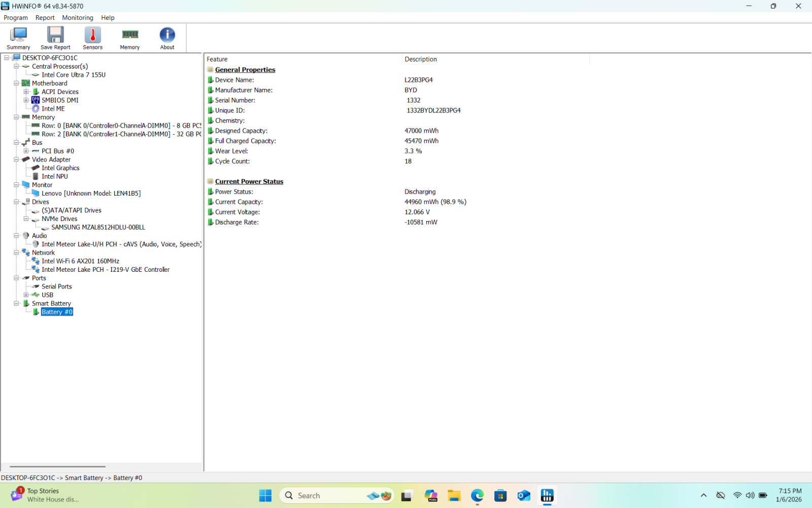Image resolution: width=812 pixels, height=508 pixels.
Task: Click the Designed Capacity 47000 mWh value
Action: 421,131
